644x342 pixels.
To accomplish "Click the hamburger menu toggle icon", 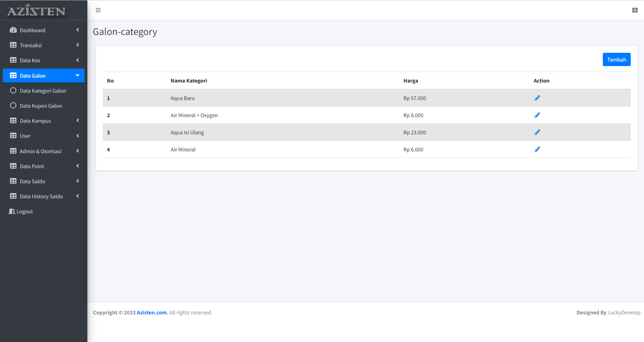I will click(98, 10).
